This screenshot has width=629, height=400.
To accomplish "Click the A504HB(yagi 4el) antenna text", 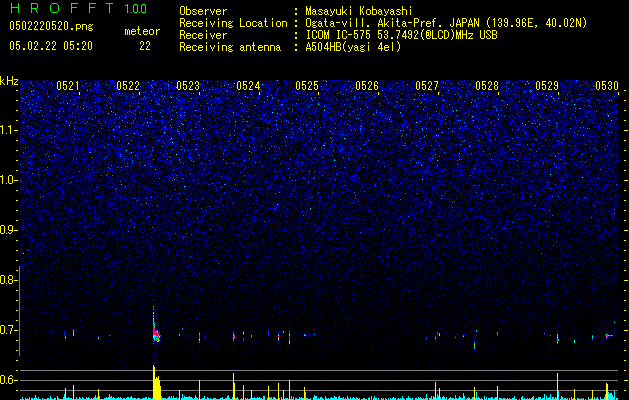I will [x=353, y=47].
